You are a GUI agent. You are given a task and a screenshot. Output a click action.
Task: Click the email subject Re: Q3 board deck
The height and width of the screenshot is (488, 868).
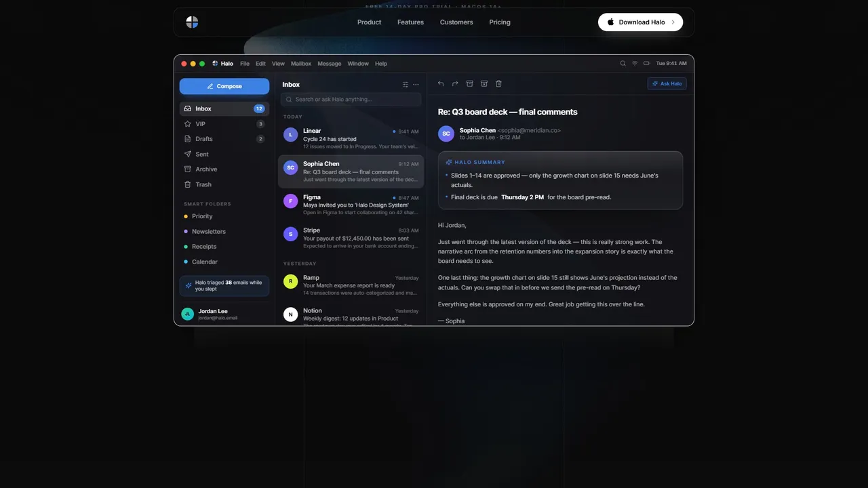coord(508,112)
